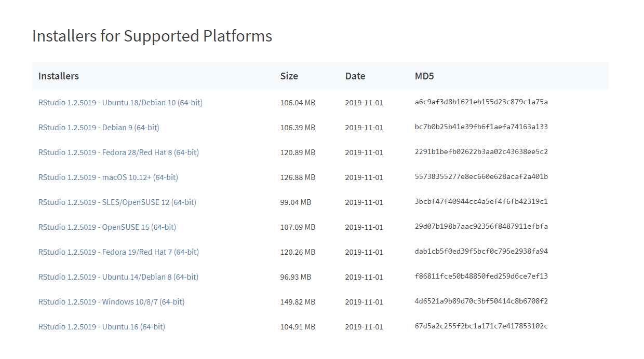Select size value 96.93 MB
The width and height of the screenshot is (644, 359).
click(x=296, y=277)
